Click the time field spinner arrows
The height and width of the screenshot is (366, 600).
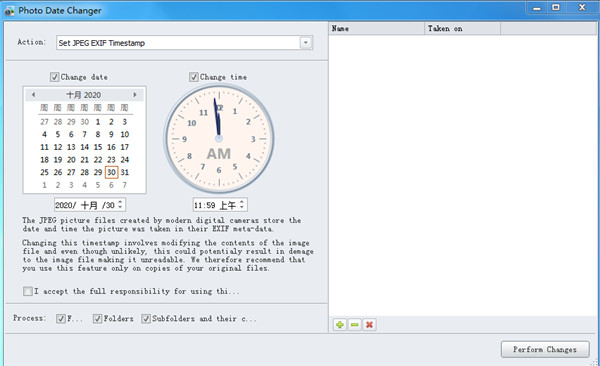(x=242, y=205)
